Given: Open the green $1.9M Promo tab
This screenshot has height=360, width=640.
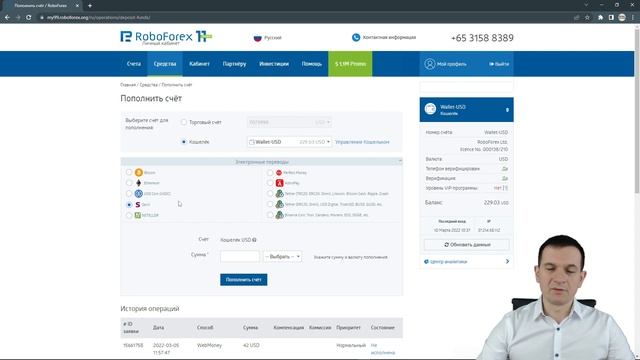Looking at the screenshot, I should (x=350, y=64).
